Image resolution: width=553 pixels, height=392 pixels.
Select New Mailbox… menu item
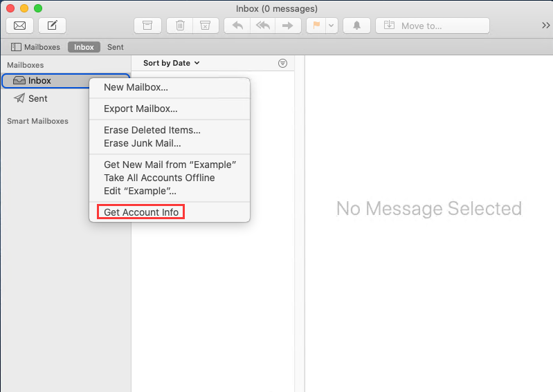coord(136,87)
